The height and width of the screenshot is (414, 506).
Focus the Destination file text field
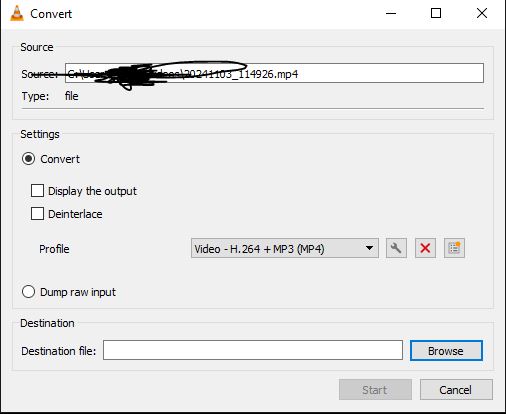point(253,350)
